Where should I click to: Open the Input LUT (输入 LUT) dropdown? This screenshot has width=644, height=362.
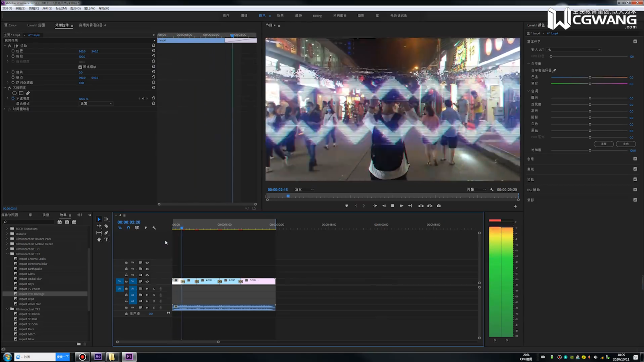coord(574,50)
